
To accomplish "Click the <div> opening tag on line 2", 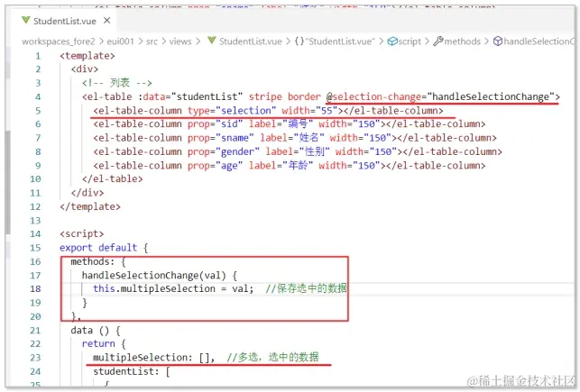I will coord(85,69).
